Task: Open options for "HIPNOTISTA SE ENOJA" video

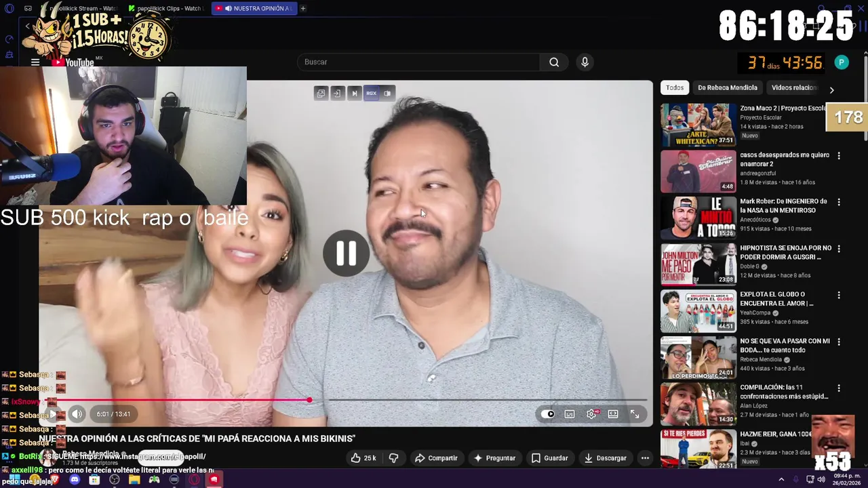Action: tap(839, 249)
